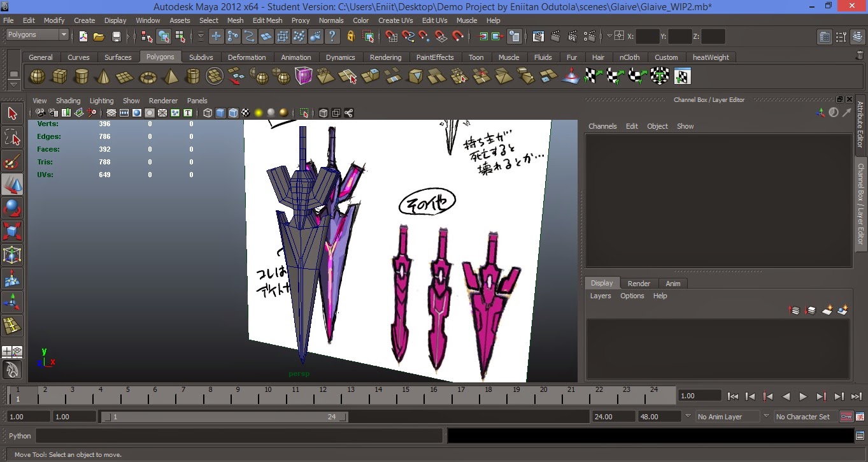
Task: Step forward one key button
Action: click(x=822, y=396)
